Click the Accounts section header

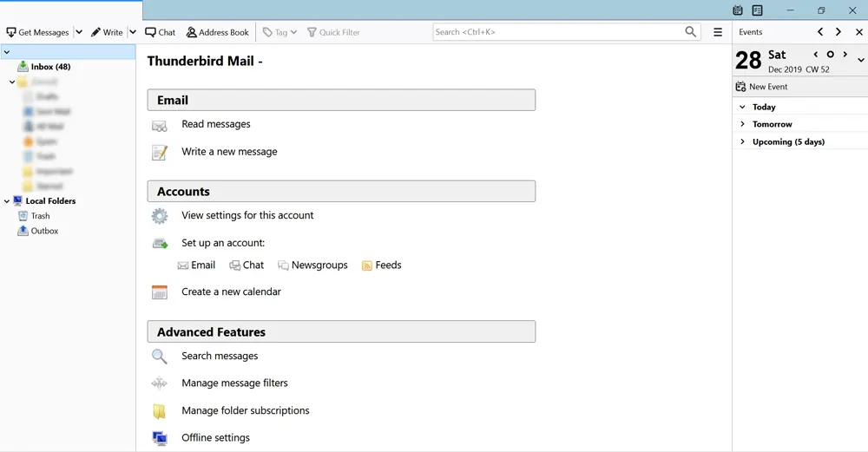point(341,192)
